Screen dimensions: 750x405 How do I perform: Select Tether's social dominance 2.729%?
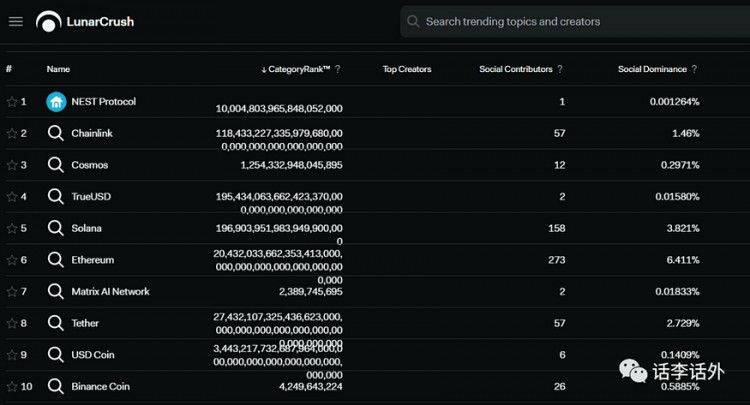[683, 323]
